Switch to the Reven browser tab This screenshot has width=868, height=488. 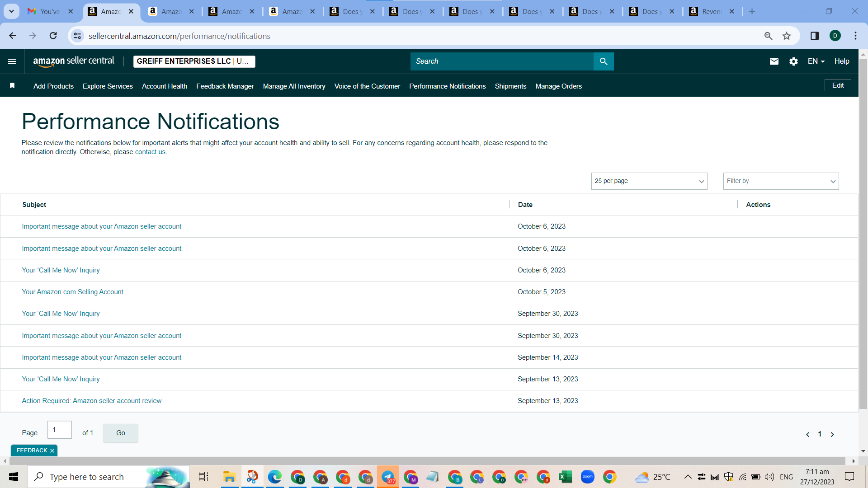pyautogui.click(x=712, y=12)
